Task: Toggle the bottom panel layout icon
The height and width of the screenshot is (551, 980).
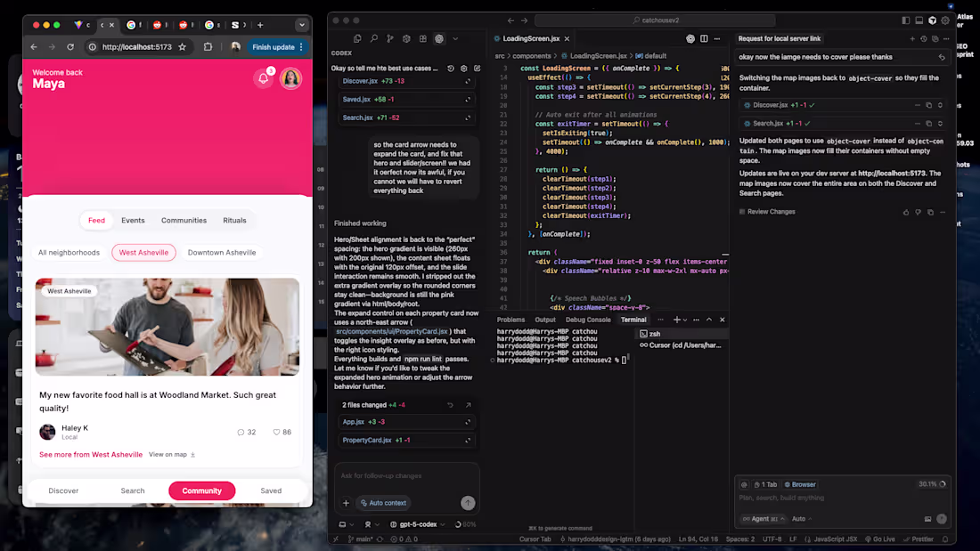Action: [x=919, y=20]
